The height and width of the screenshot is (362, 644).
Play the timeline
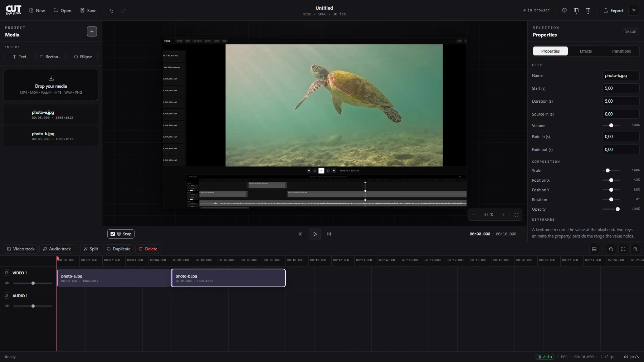[315, 234]
